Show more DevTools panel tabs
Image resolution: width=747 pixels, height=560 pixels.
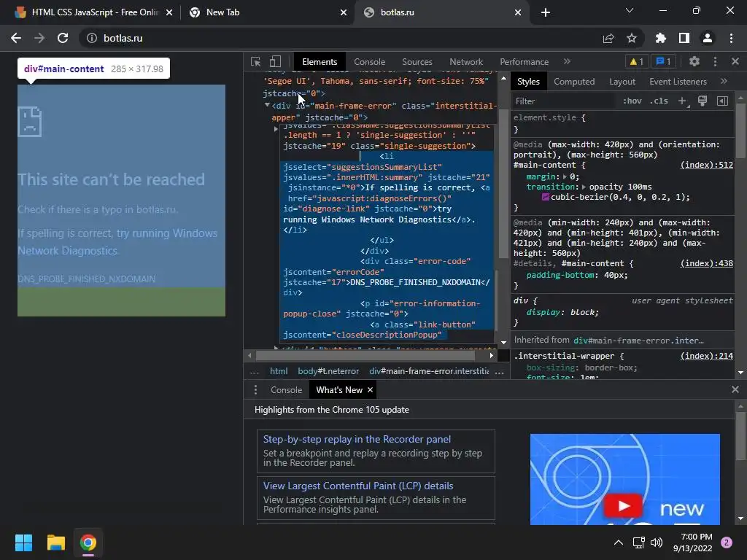pyautogui.click(x=567, y=61)
